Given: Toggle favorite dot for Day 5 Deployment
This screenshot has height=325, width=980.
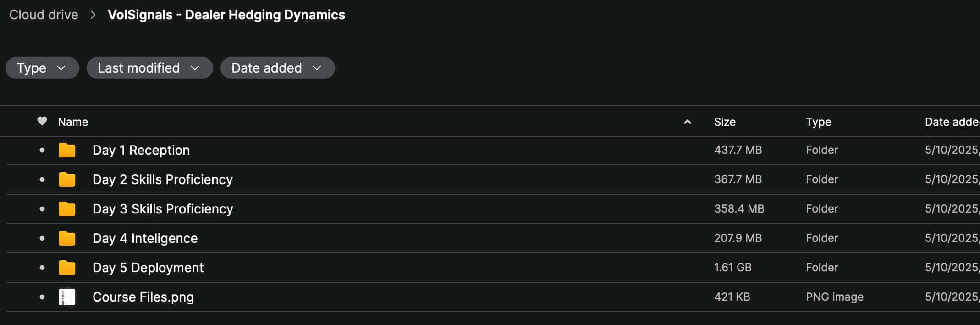Looking at the screenshot, I should point(42,268).
